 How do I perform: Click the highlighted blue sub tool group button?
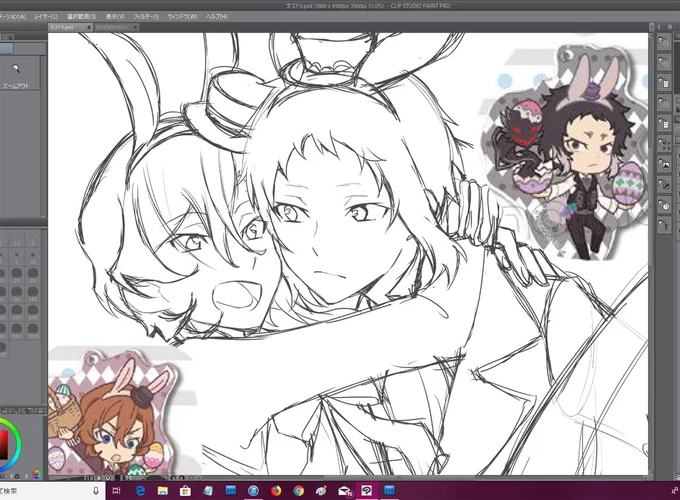(7, 48)
